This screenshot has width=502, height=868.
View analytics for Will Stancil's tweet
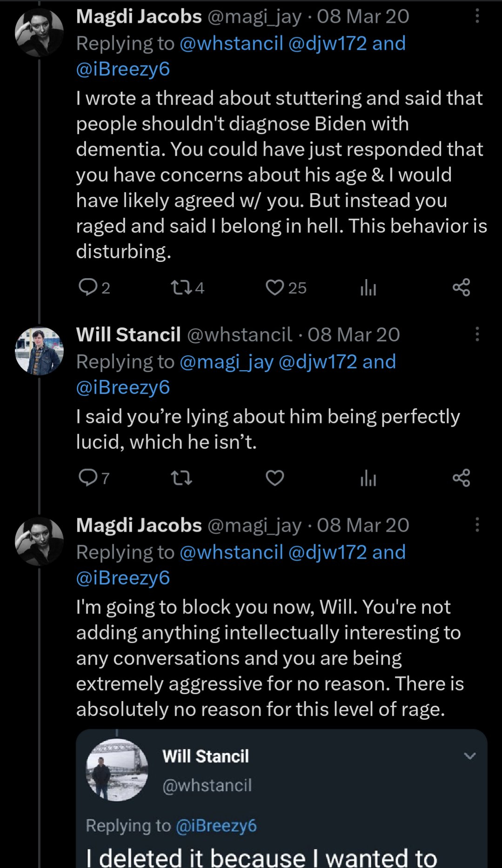click(x=368, y=478)
